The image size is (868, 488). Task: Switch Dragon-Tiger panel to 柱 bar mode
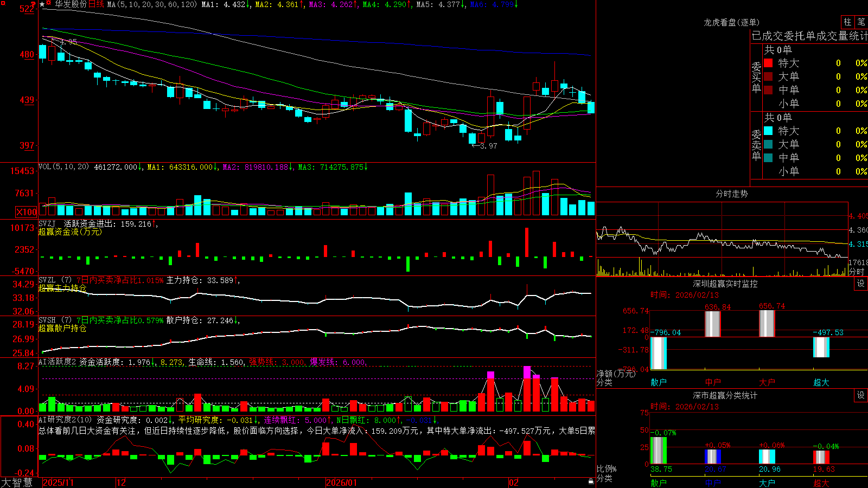coord(847,22)
